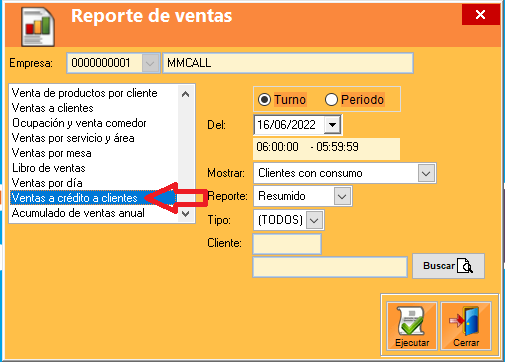Select Ventas por día report
Image resolution: width=505 pixels, height=362 pixels.
point(47,183)
